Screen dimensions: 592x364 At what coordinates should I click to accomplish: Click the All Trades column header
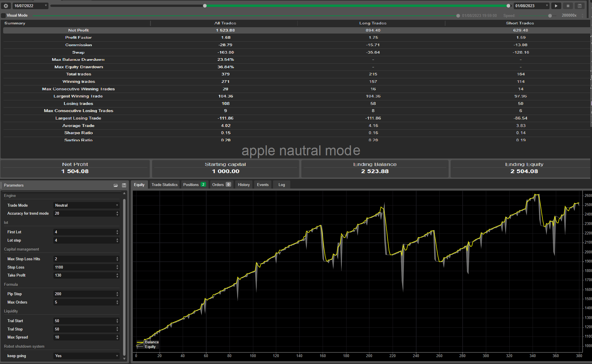225,23
